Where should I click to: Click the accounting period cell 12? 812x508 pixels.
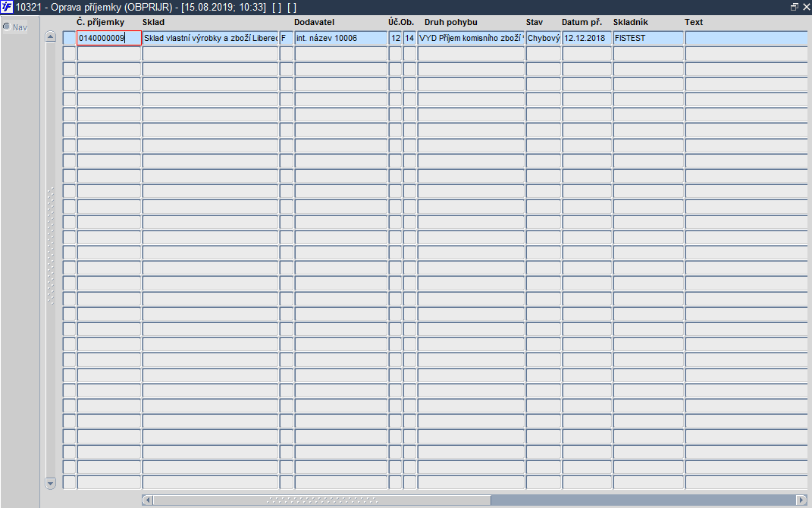coord(396,38)
